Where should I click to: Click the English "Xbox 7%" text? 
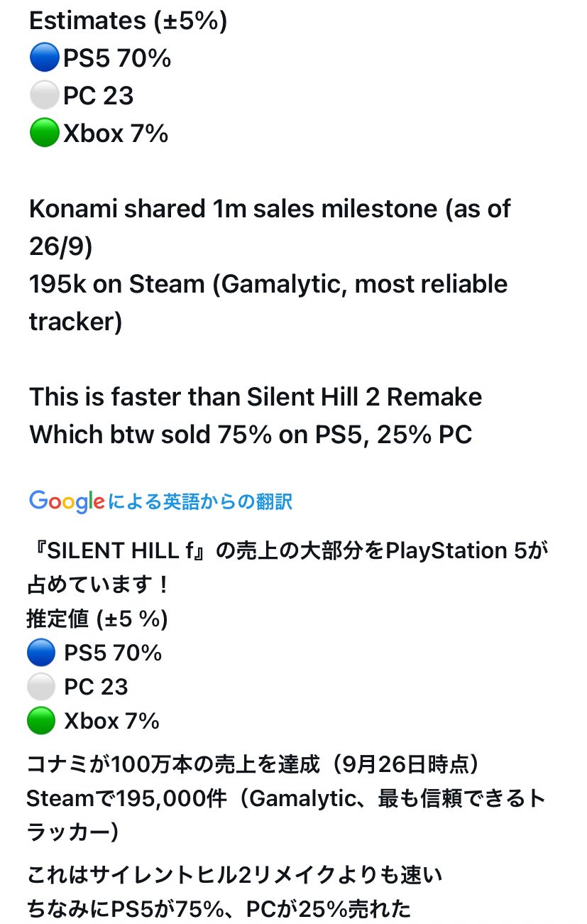click(116, 134)
